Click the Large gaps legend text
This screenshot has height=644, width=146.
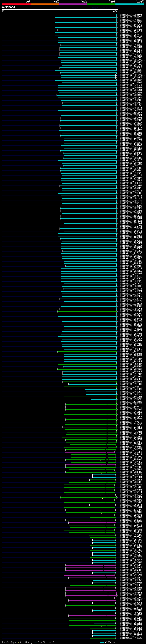click(28, 642)
